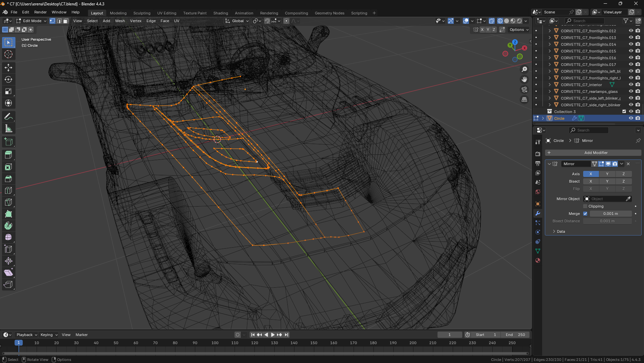644x363 pixels.
Task: Enable the Clipping checkbox in Mirror modifier
Action: (585, 206)
